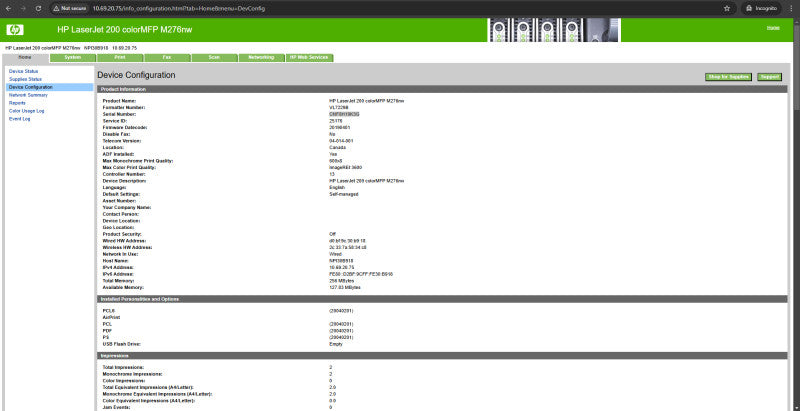Click the Max Color Print Quality value
The height and width of the screenshot is (411, 800).
click(346, 167)
